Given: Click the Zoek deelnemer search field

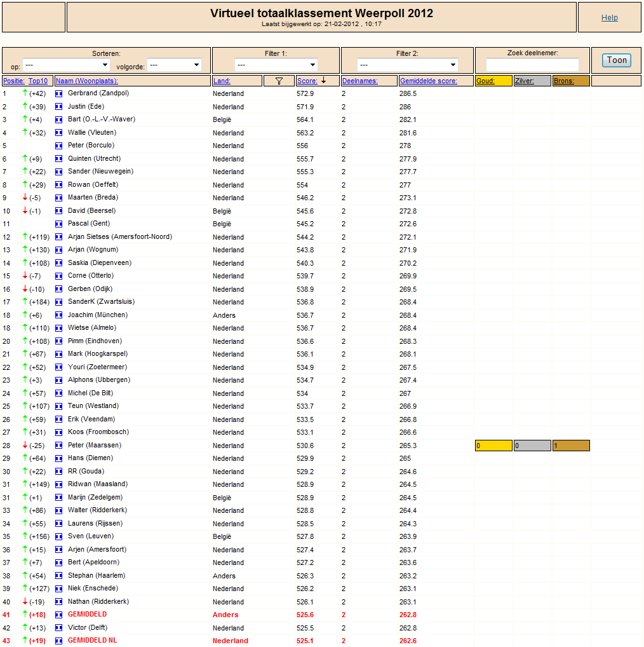Looking at the screenshot, I should point(532,65).
